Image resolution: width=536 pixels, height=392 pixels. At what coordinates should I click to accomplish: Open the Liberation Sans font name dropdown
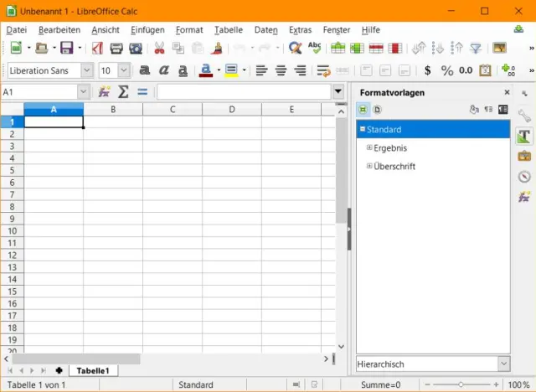(86, 70)
